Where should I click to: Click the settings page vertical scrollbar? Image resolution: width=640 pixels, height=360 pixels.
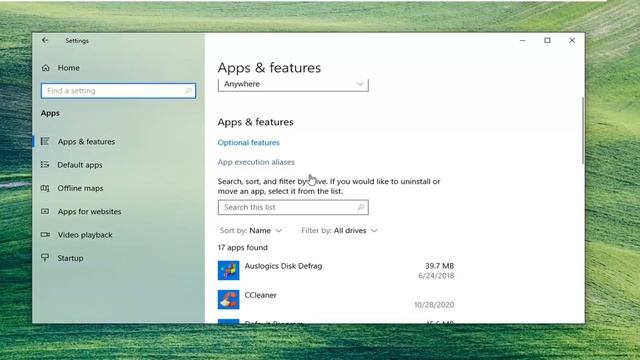(x=582, y=131)
